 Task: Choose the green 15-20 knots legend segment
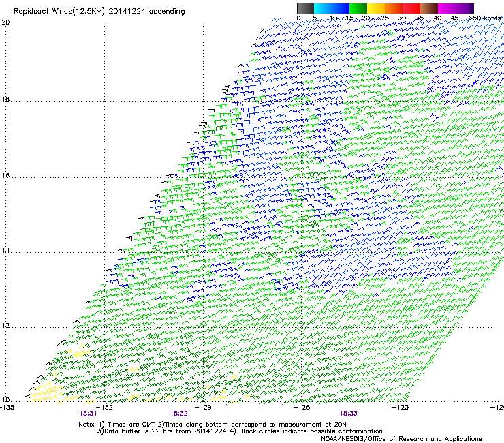click(x=358, y=8)
